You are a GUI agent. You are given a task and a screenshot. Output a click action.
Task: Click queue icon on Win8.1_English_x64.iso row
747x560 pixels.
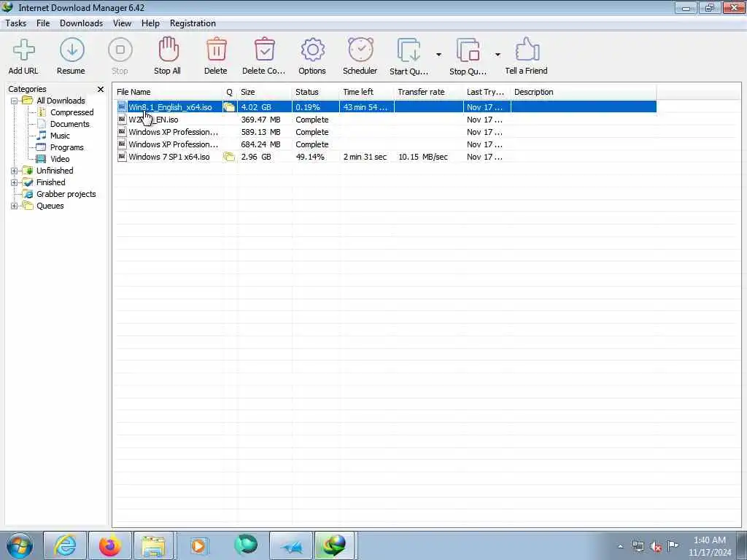tap(229, 107)
